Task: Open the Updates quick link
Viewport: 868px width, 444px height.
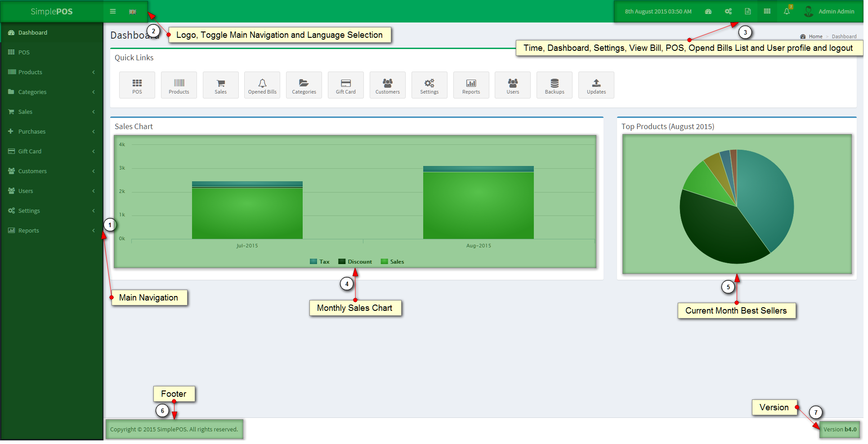Action: coord(596,85)
